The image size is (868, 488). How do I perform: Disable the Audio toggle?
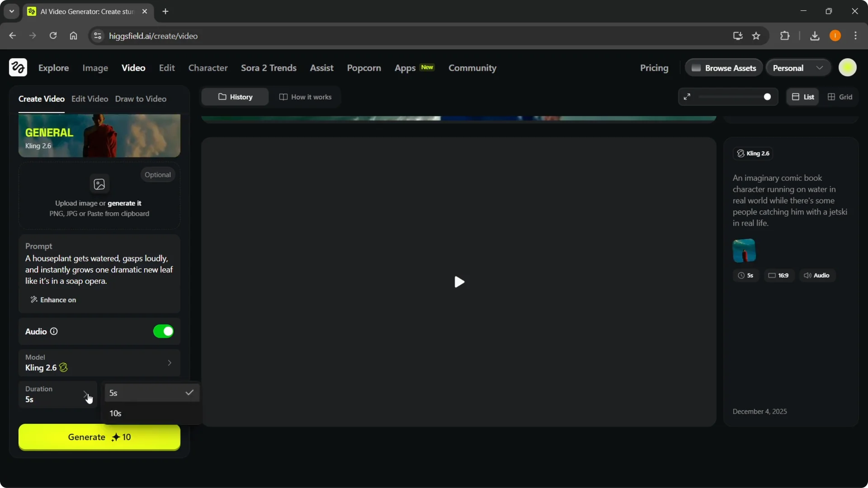click(163, 331)
